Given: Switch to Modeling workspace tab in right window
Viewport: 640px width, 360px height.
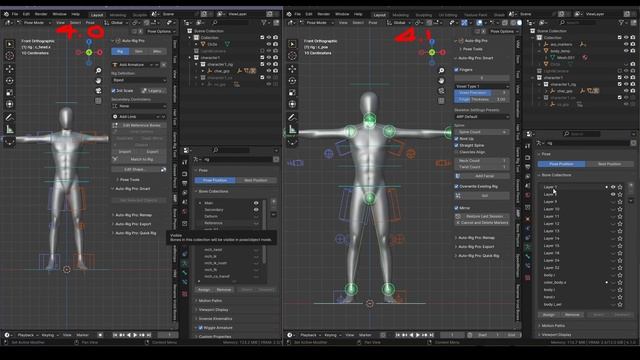Looking at the screenshot, I should tap(400, 15).
